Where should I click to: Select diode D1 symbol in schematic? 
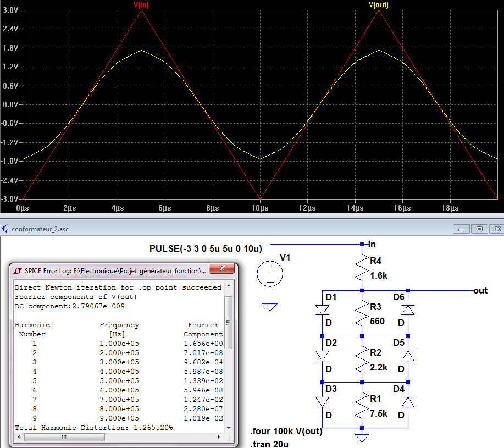(x=322, y=310)
